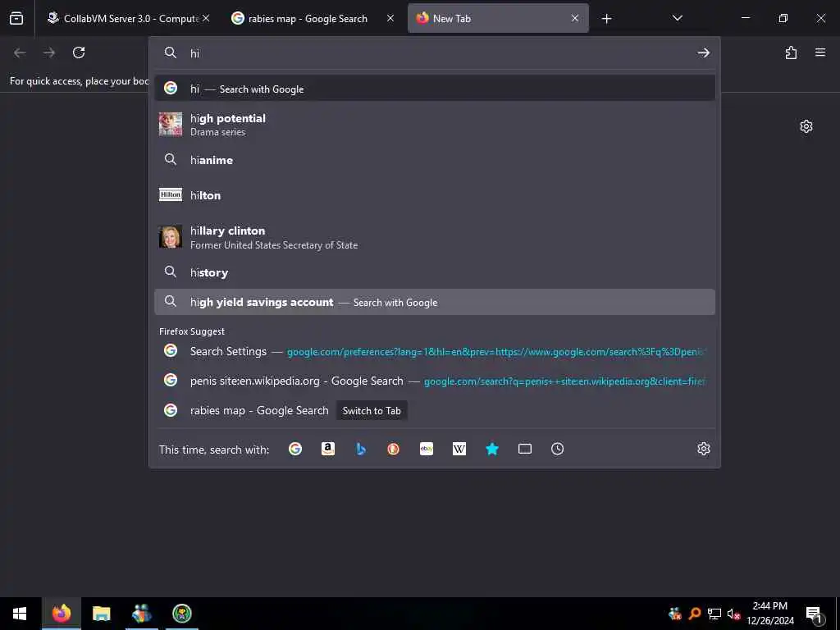Close the rabies map Google Search tab
The height and width of the screenshot is (630, 840).
pyautogui.click(x=390, y=18)
